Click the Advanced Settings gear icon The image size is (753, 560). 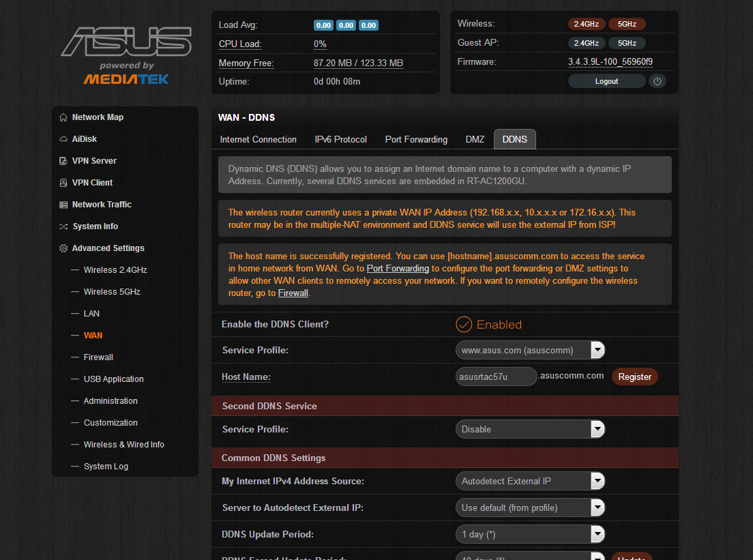[63, 248]
